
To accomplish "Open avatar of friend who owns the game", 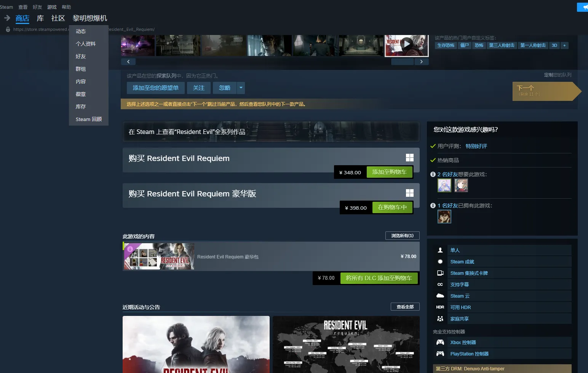I will tap(444, 217).
